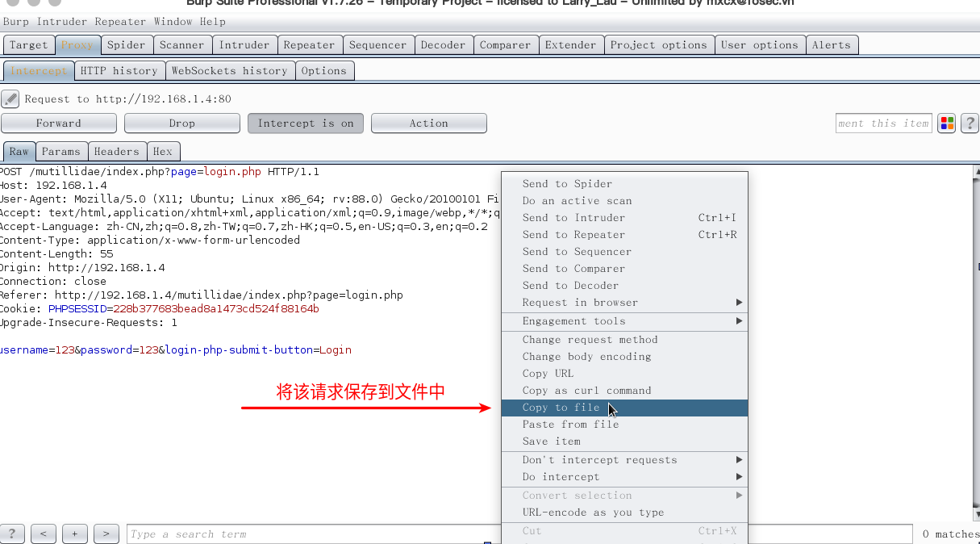Open the highlight color picker icon
This screenshot has height=544, width=980.
947,123
